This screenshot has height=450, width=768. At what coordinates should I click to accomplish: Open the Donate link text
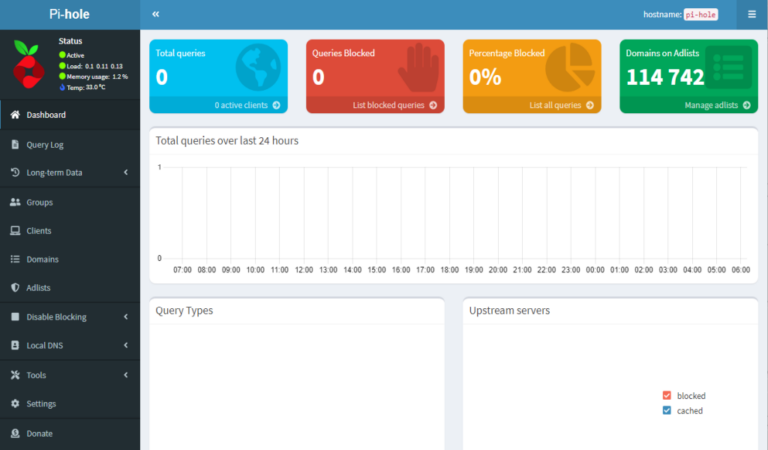[x=40, y=433]
